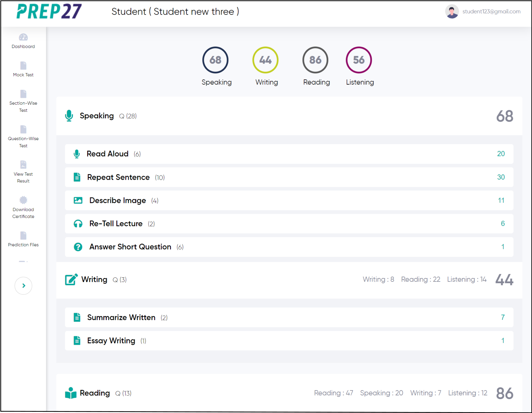
Task: Click the Re-Tell Lecture score 6
Action: (503, 224)
